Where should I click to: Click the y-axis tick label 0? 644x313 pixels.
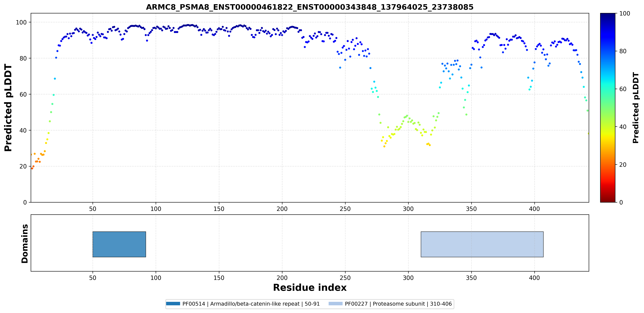(25, 202)
